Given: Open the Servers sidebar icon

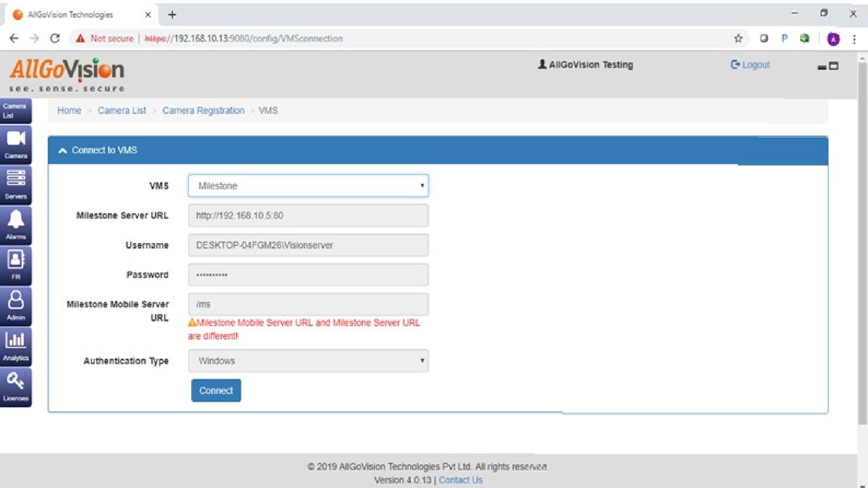Looking at the screenshot, I should (x=15, y=185).
